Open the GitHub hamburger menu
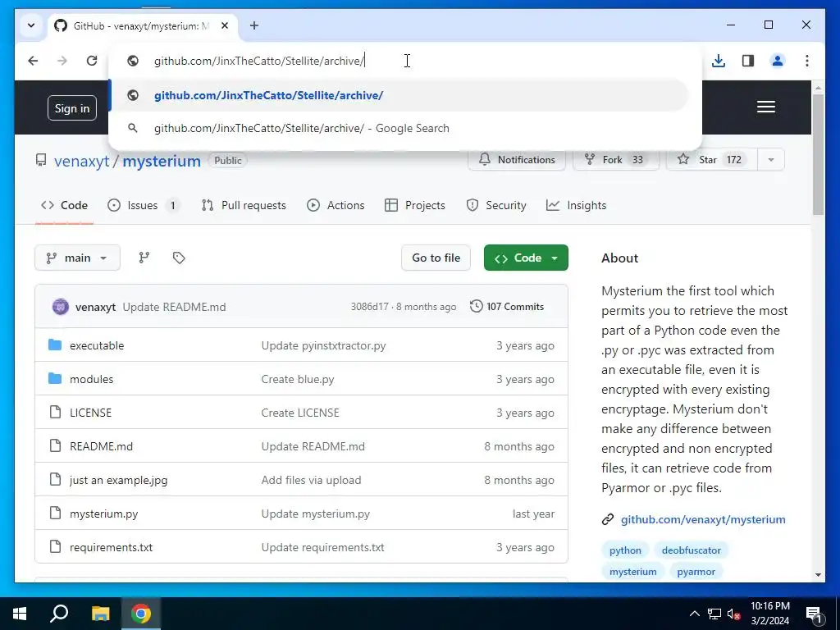 [x=765, y=107]
